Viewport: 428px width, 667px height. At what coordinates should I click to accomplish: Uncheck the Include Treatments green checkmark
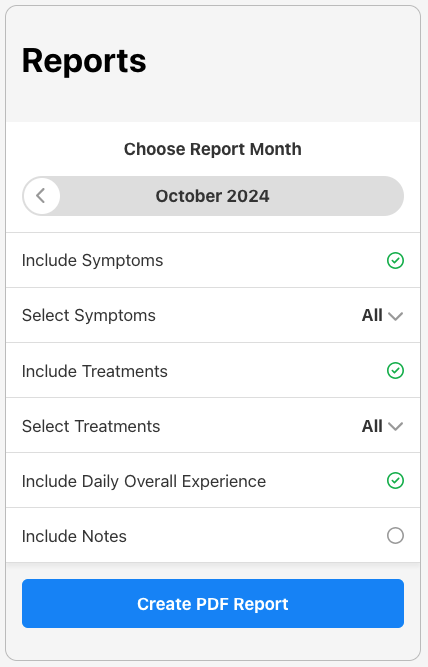pos(395,371)
